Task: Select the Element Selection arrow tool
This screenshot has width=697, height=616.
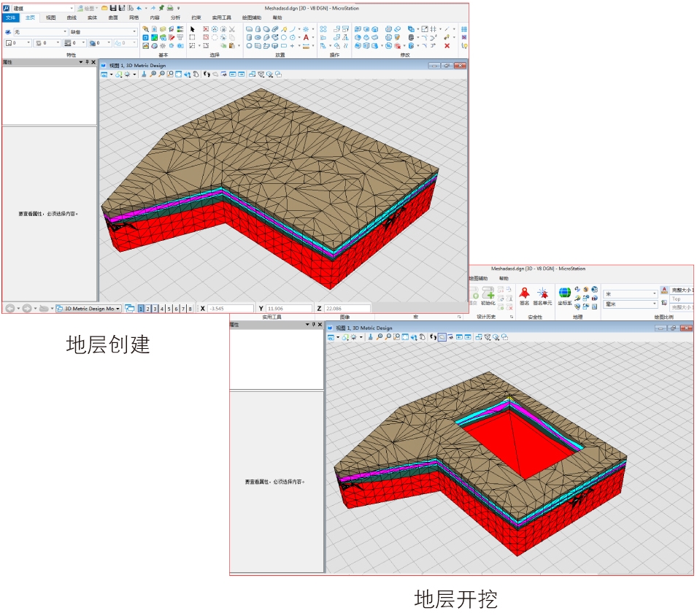Action: [192, 28]
